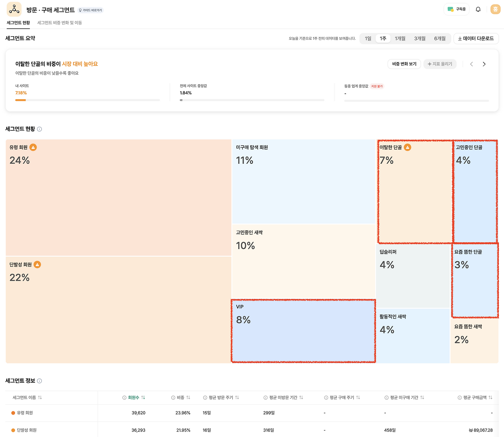Click the ₩89,067.28 average purchase cell
The width and height of the screenshot is (504, 437).
tap(481, 430)
